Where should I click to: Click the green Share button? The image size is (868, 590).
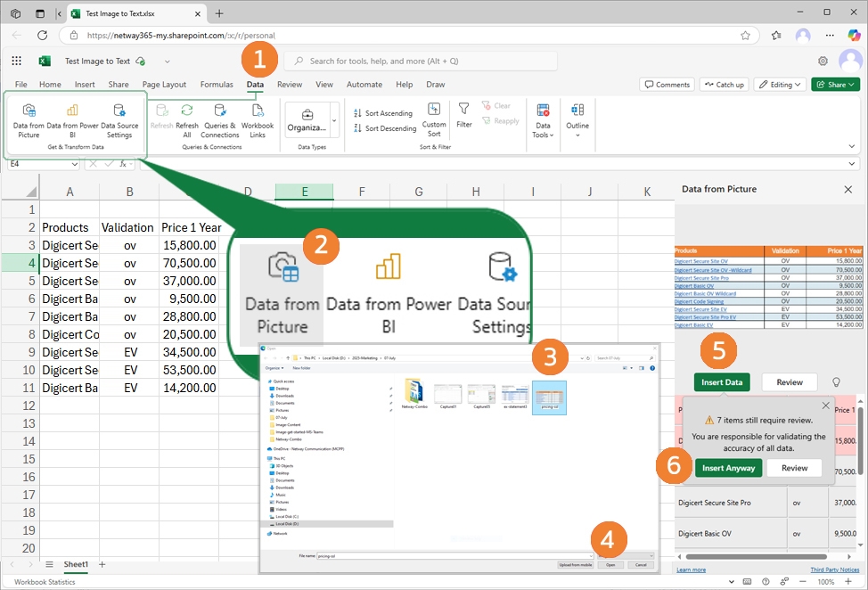point(835,84)
